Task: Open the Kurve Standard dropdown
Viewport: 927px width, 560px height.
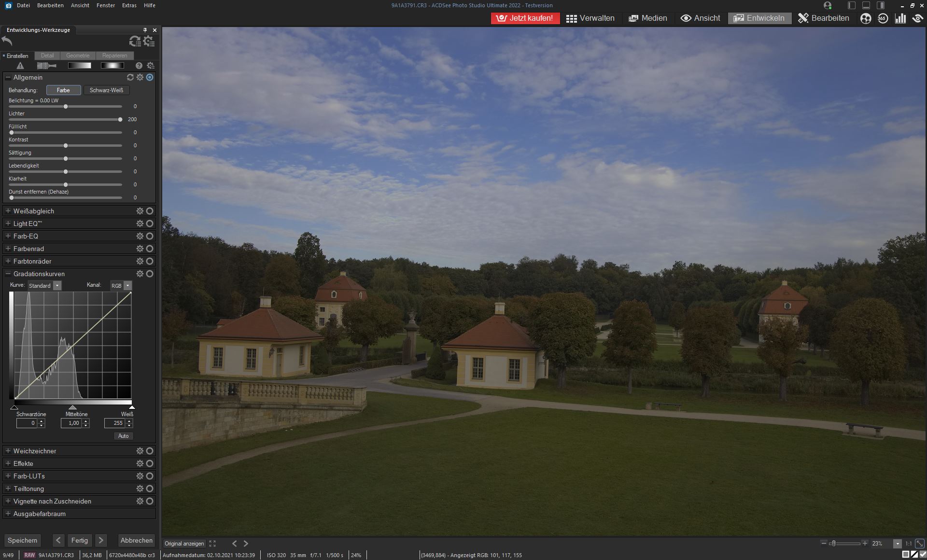Action: coord(57,286)
